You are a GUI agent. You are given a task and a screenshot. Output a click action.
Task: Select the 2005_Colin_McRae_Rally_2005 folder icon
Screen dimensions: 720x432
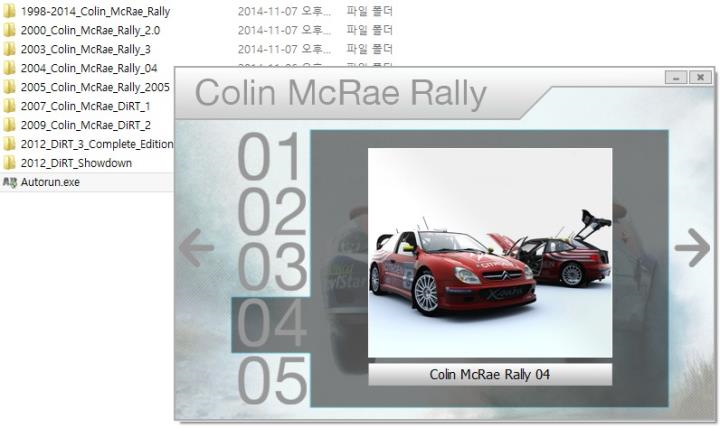coord(9,87)
